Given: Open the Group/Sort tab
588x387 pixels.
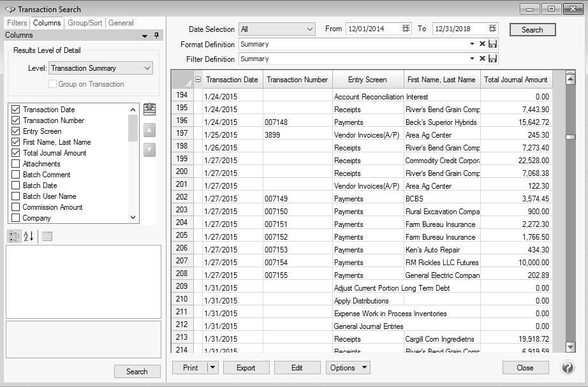Looking at the screenshot, I should pyautogui.click(x=85, y=23).
